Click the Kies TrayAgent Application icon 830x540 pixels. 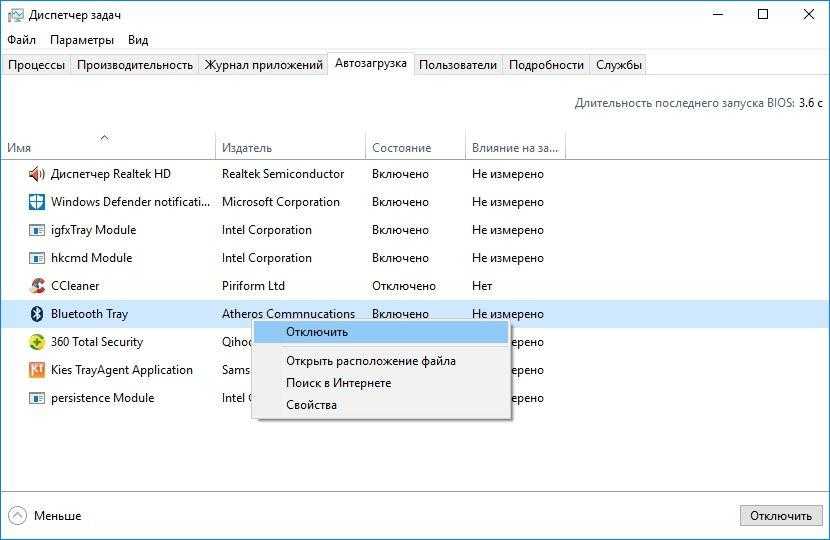[37, 370]
